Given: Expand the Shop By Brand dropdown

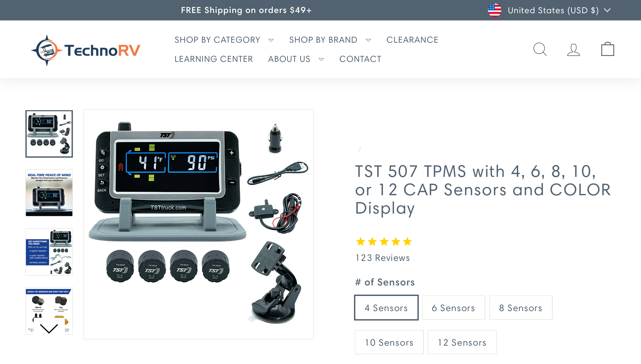Looking at the screenshot, I should click(330, 40).
